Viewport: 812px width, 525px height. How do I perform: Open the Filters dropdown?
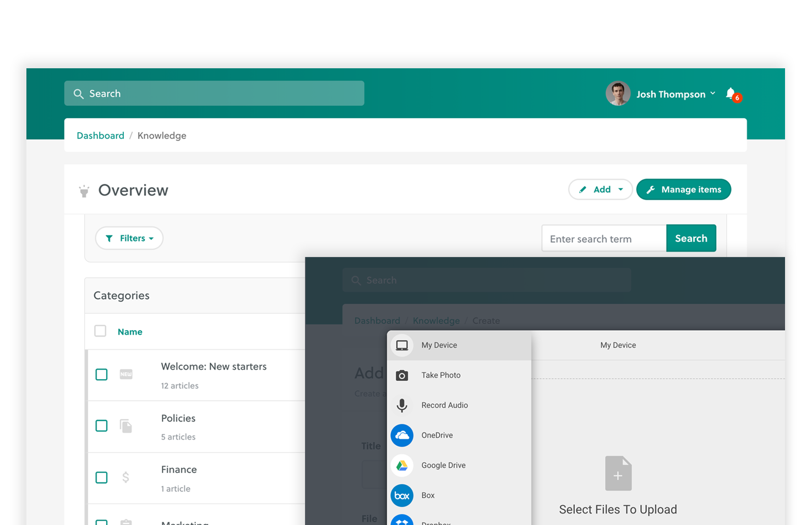point(129,238)
